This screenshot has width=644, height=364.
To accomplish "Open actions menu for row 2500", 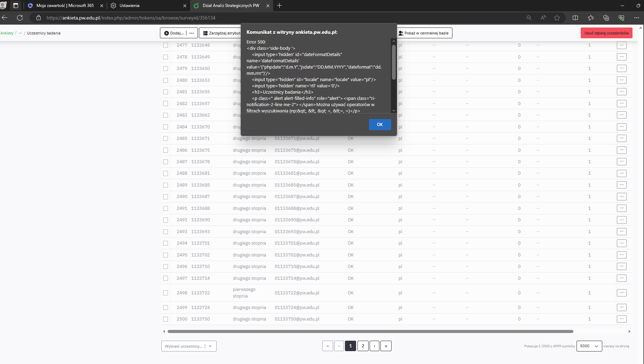I will click(x=621, y=319).
